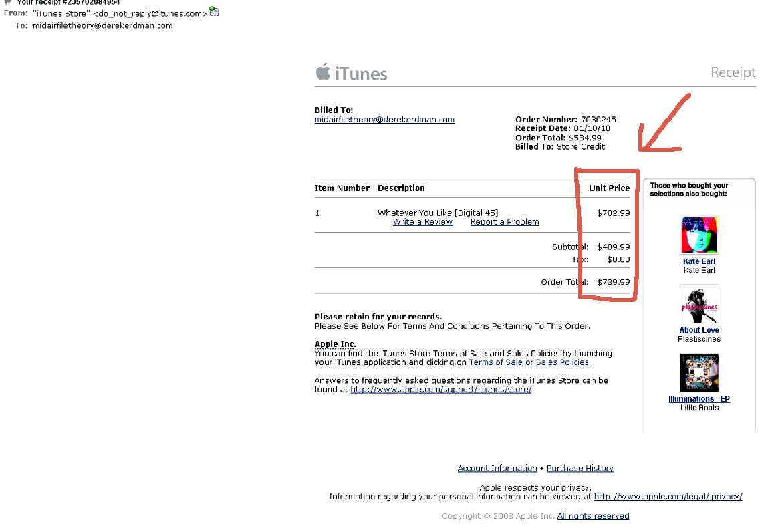This screenshot has width=770, height=532.
Task: Open the Billed To email address link
Action: pyautogui.click(x=384, y=120)
